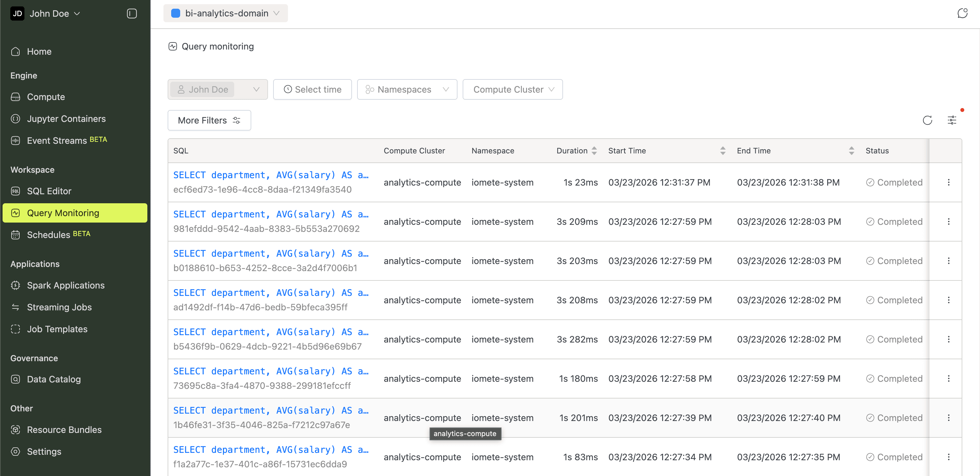Click the blue color swatch beside bi-analytics-domain
The image size is (980, 476).
tap(175, 13)
